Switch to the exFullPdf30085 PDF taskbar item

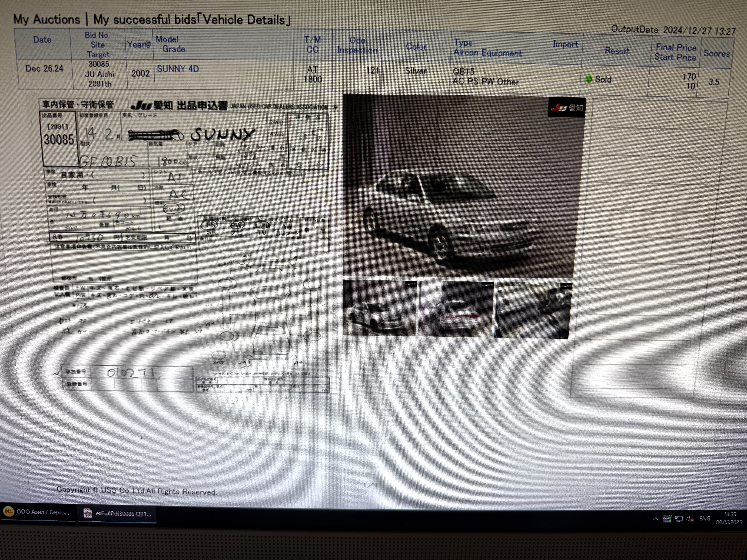point(117,514)
